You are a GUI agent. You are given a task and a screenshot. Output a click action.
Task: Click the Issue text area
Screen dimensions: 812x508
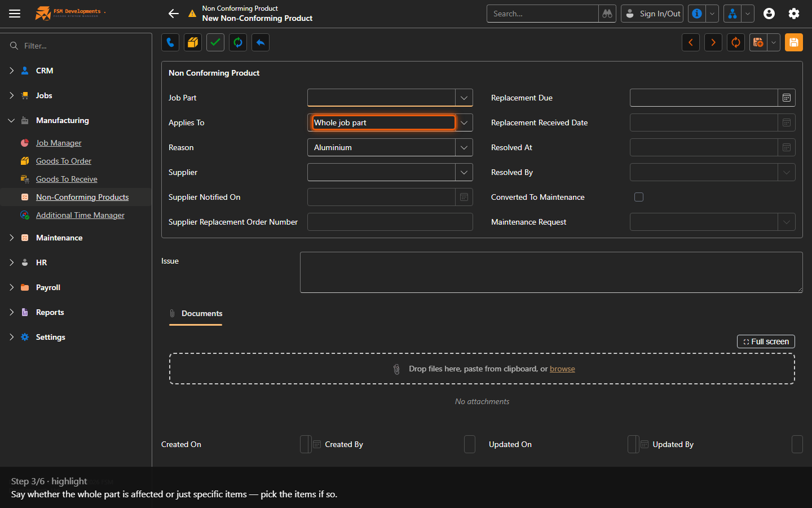(551, 273)
